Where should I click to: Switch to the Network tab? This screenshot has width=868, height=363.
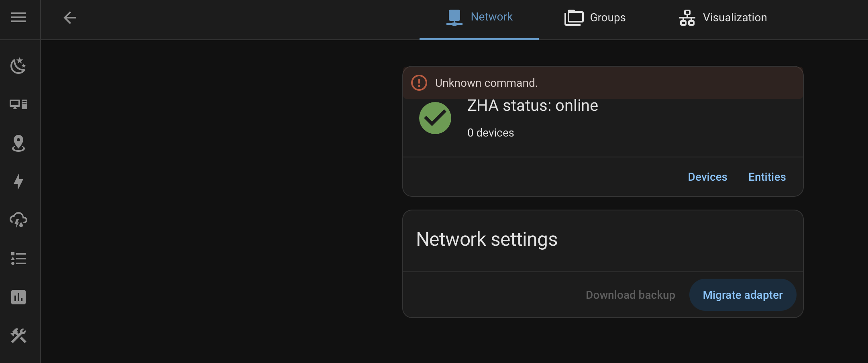pyautogui.click(x=479, y=17)
